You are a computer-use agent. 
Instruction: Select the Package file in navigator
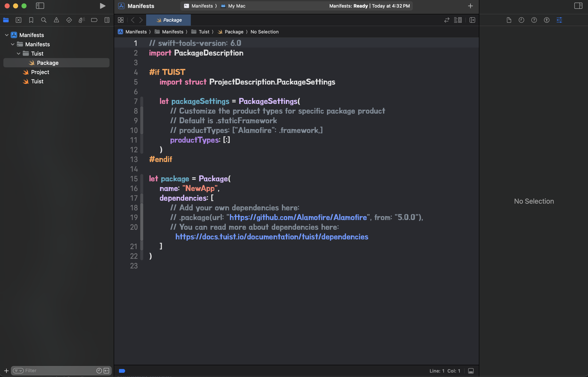pyautogui.click(x=56, y=63)
